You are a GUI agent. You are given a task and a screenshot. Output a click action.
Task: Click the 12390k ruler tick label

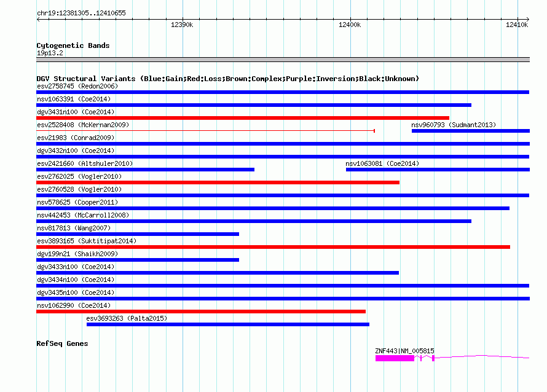pos(182,25)
